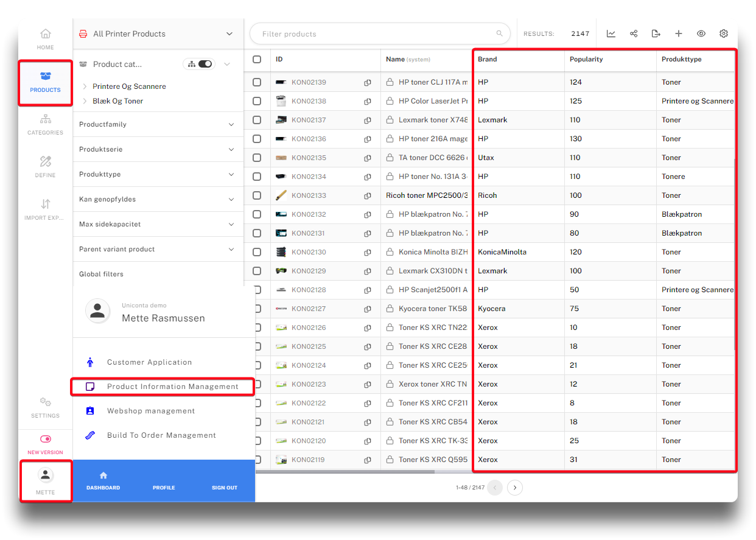
Task: Go to next page of results
Action: [x=515, y=488]
